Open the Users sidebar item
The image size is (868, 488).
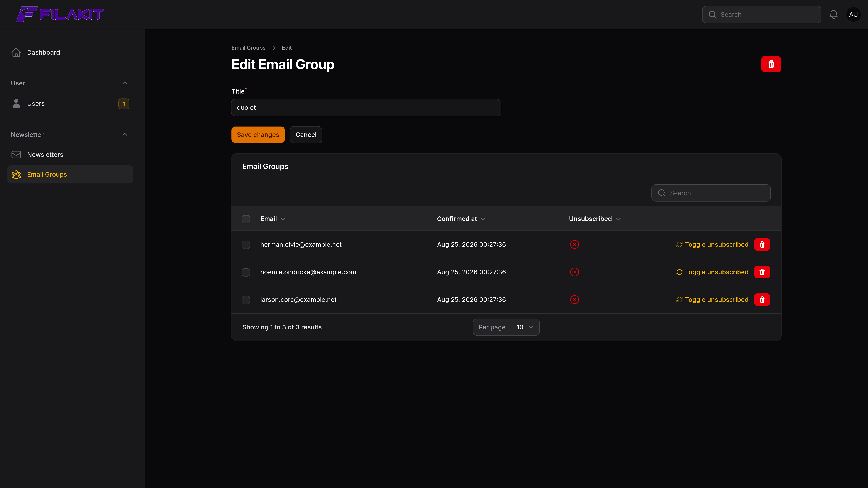click(70, 104)
